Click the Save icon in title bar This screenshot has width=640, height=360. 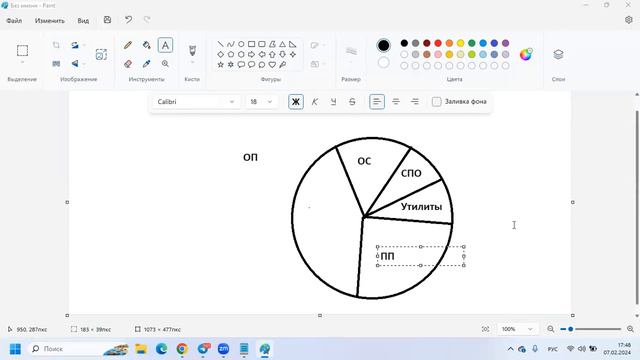point(107,20)
